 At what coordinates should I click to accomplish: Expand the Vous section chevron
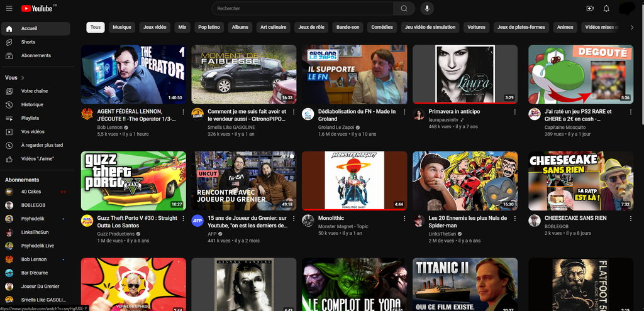(x=23, y=78)
